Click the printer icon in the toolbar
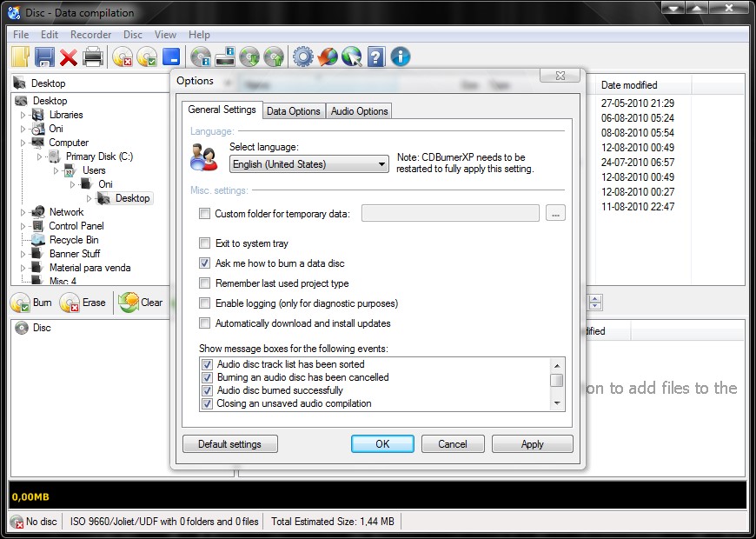Viewport: 756px width, 539px height. coord(93,57)
